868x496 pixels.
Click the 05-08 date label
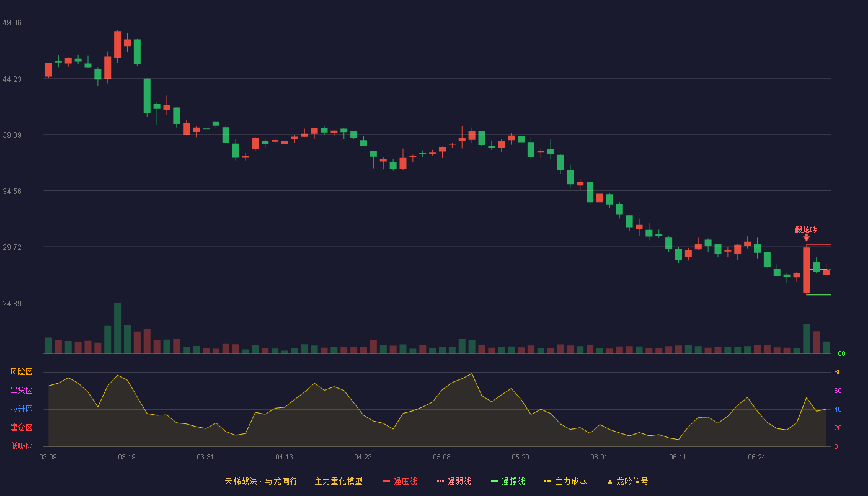click(x=441, y=457)
